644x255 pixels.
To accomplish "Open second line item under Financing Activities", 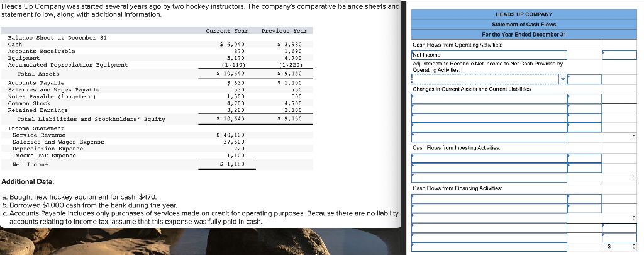I will point(489,208).
